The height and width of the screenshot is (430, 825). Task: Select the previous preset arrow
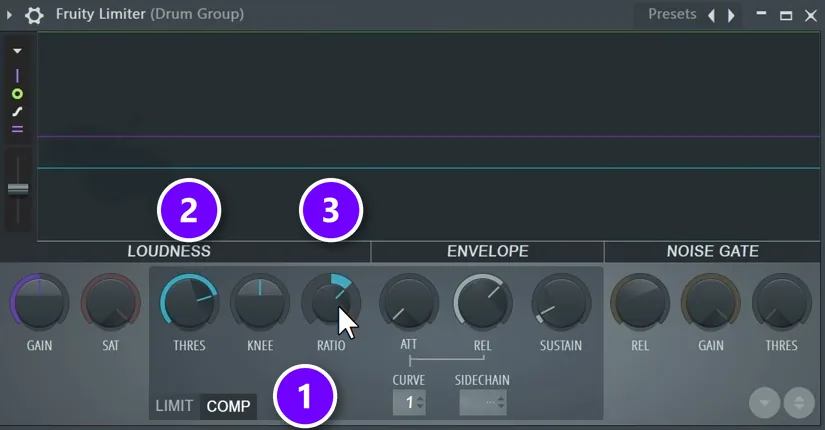coord(711,15)
